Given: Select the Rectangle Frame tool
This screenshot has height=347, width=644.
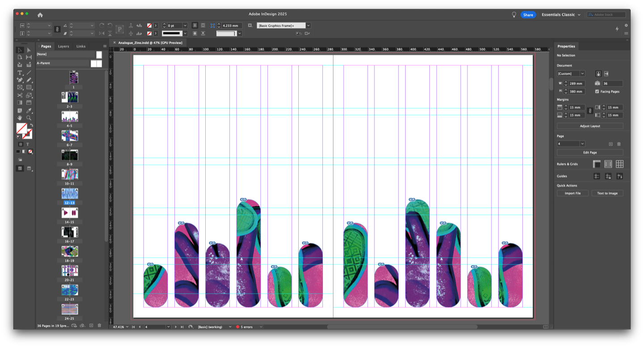Looking at the screenshot, I should 20,88.
